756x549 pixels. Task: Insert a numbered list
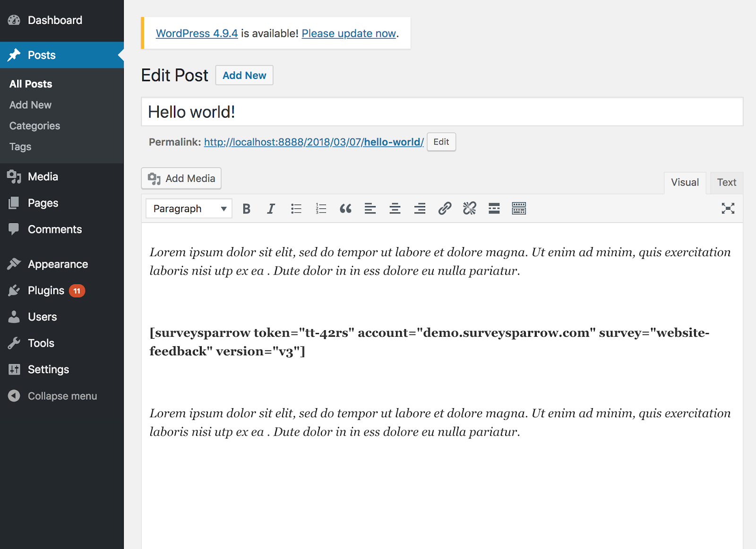click(x=321, y=209)
